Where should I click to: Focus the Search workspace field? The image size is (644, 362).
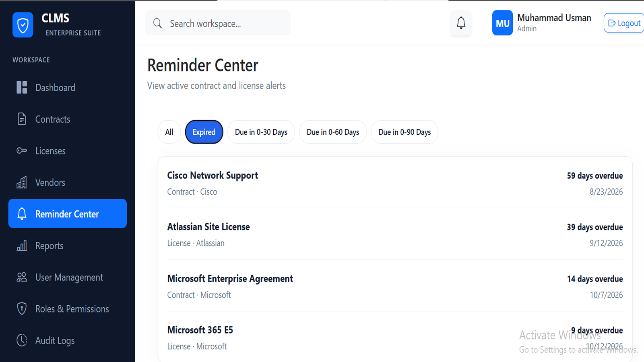218,23
